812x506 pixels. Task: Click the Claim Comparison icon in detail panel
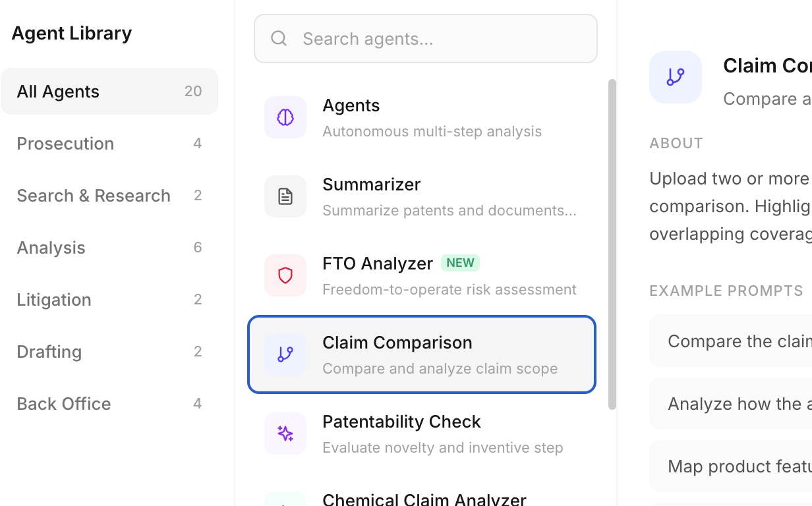tap(676, 76)
